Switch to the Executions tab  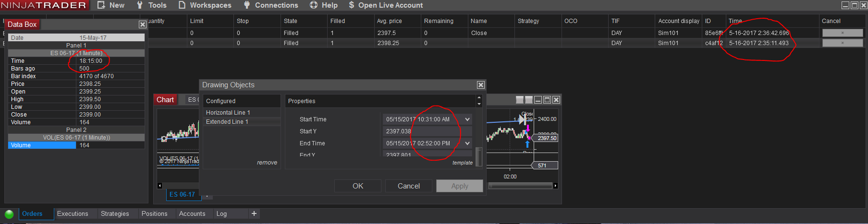pyautogui.click(x=73, y=214)
